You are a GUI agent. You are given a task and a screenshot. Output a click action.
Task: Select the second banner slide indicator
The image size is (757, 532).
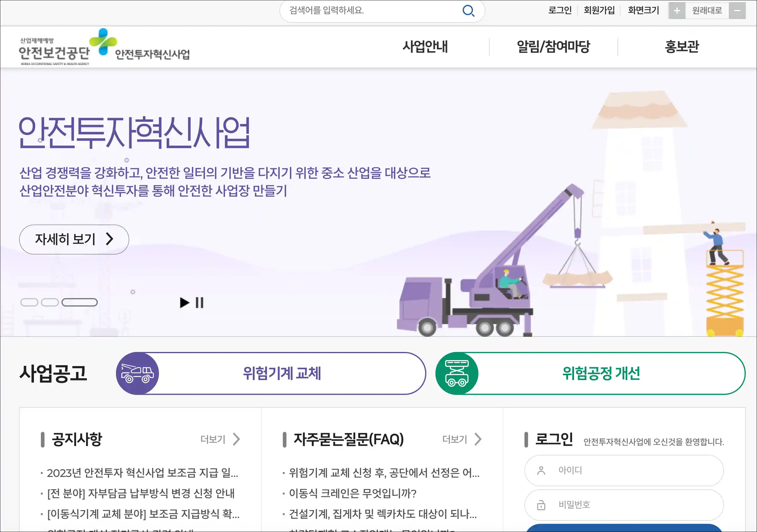click(x=50, y=302)
